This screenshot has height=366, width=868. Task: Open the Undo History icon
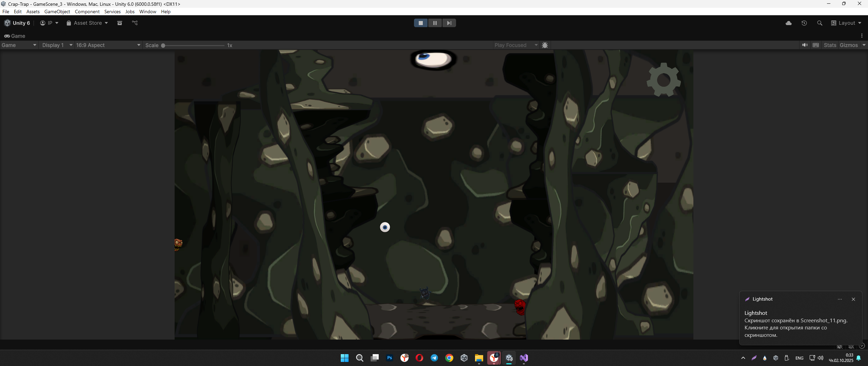pos(804,23)
